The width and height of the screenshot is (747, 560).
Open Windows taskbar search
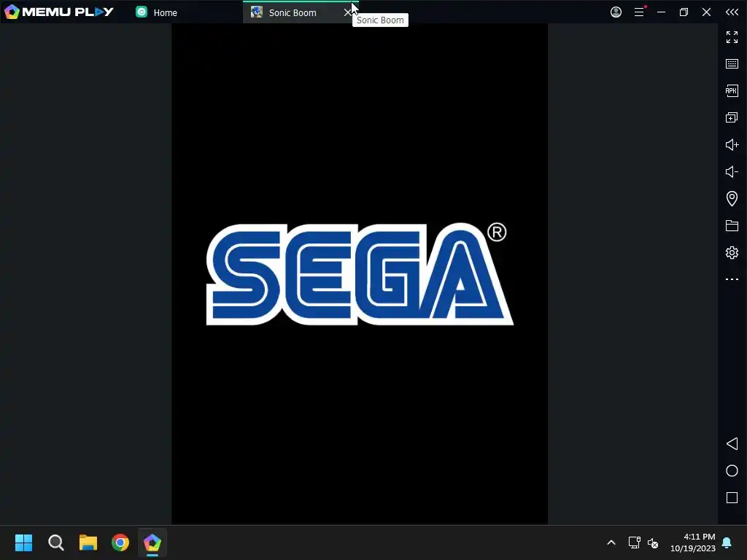pos(55,542)
